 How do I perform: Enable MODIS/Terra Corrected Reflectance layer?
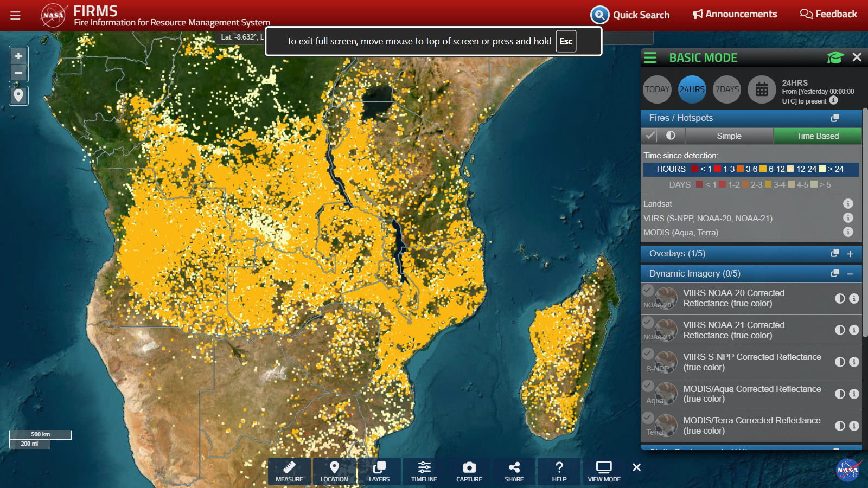(x=648, y=418)
